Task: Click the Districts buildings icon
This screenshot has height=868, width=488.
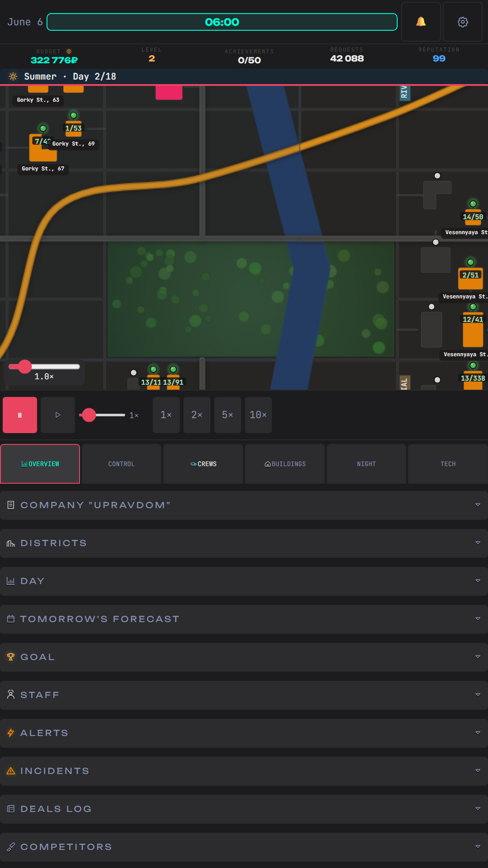Action: (11, 543)
